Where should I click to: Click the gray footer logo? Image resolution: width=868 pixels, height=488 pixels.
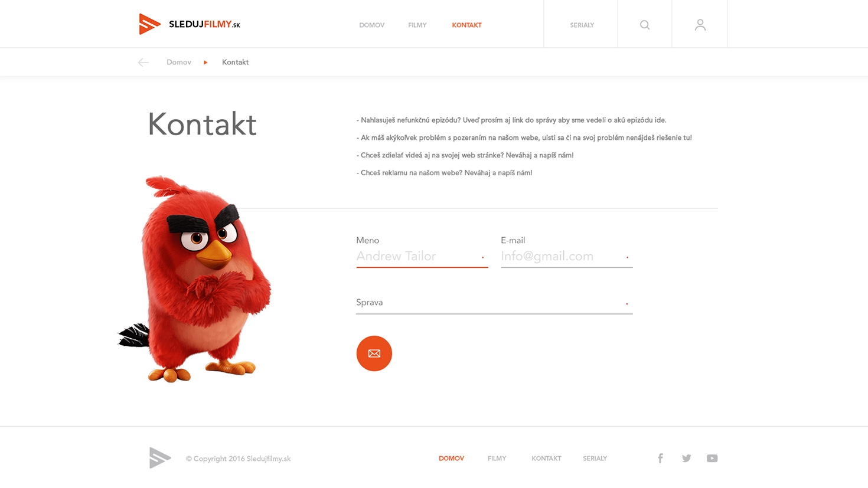point(160,458)
